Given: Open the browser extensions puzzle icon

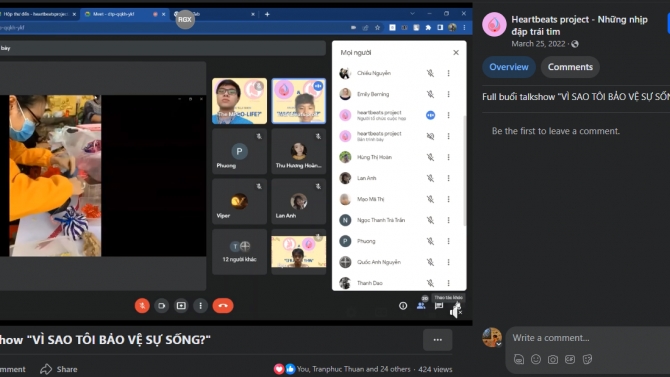Looking at the screenshot, I should (x=428, y=27).
